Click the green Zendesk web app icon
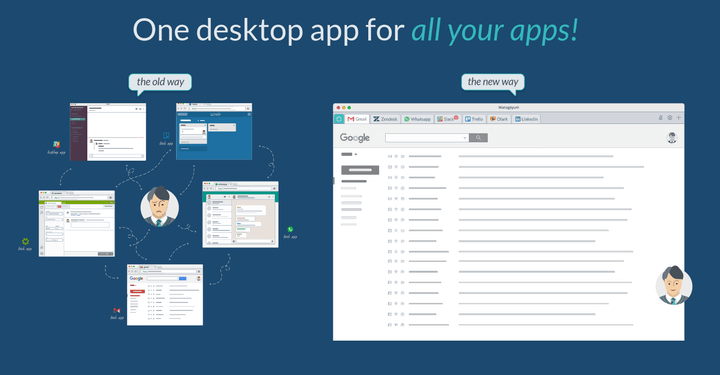Image resolution: width=720 pixels, height=375 pixels. point(25,241)
